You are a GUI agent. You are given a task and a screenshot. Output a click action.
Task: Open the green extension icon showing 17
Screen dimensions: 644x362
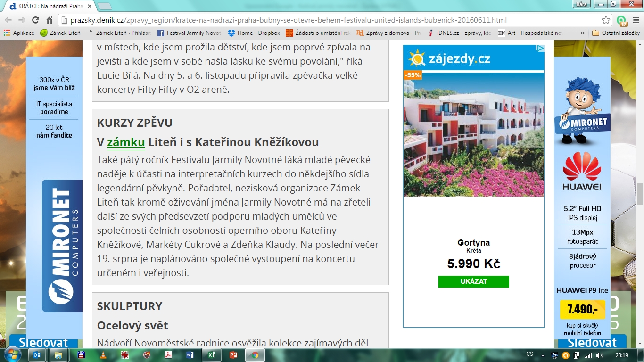pos(622,20)
